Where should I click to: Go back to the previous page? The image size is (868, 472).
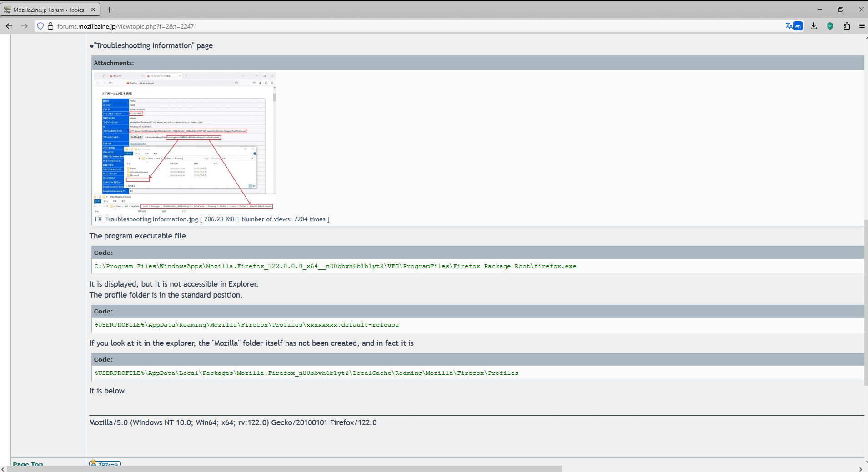[x=9, y=26]
